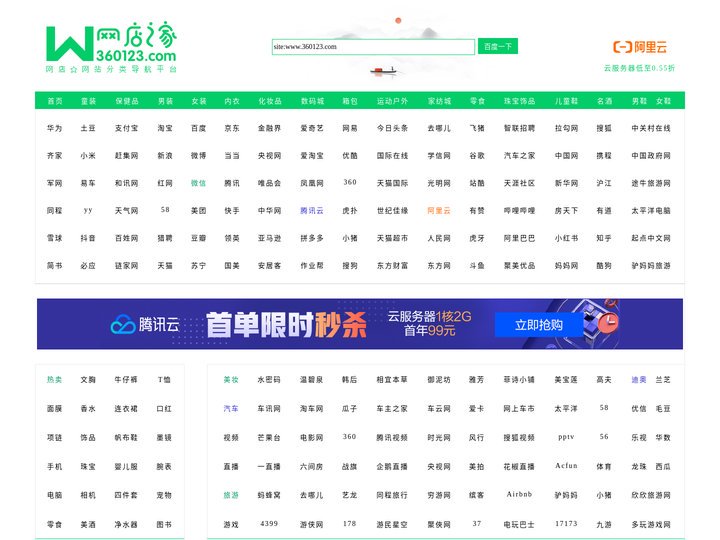Screen dimensions: 720x540
Task: Click the 腾讯云 首单限时秒杀 banner
Action: click(360, 324)
